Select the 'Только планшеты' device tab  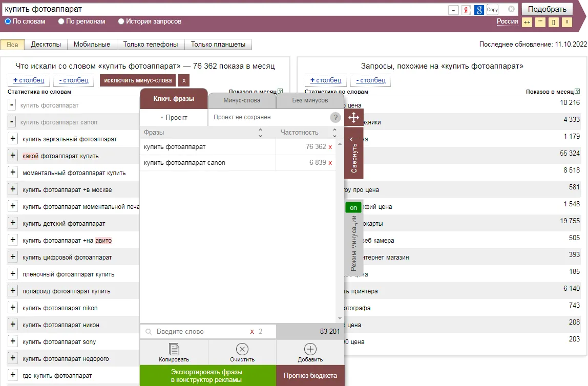tap(218, 45)
